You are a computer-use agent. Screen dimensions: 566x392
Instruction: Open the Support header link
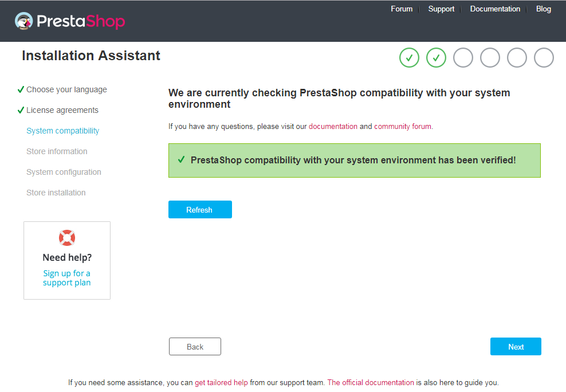(441, 9)
